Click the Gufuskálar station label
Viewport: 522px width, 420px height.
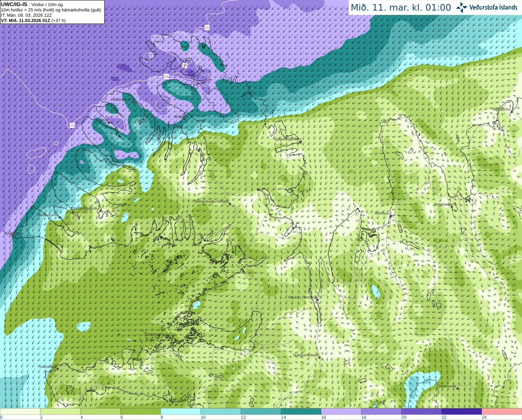[47, 366]
